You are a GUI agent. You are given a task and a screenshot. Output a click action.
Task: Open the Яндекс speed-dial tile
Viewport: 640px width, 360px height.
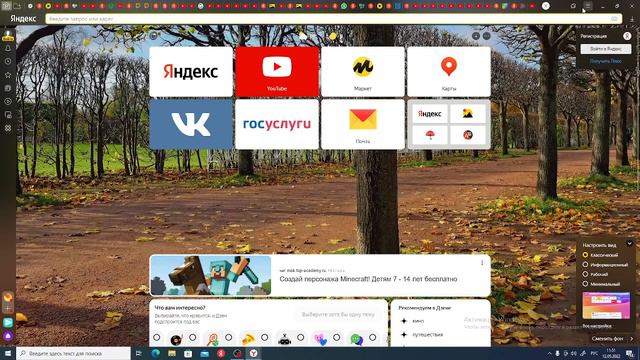point(191,72)
